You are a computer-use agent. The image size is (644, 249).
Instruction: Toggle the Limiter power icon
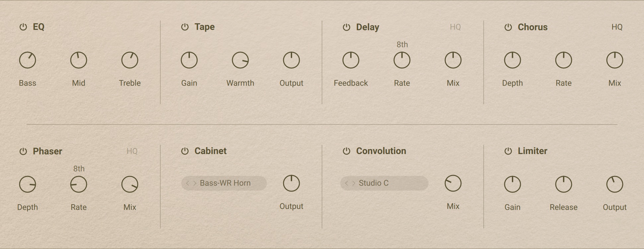(508, 151)
